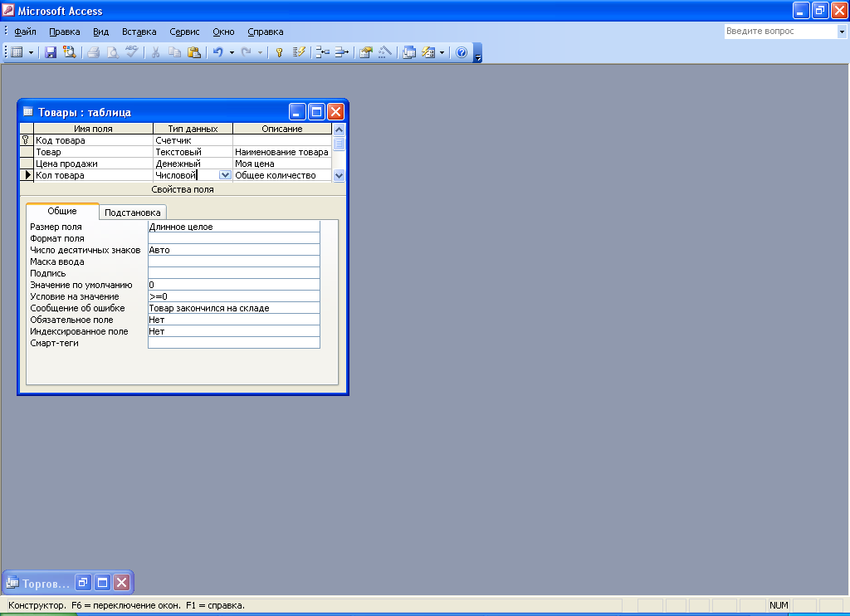Switch to the Подстановка tab
Image resolution: width=850 pixels, height=616 pixels.
pyautogui.click(x=132, y=213)
